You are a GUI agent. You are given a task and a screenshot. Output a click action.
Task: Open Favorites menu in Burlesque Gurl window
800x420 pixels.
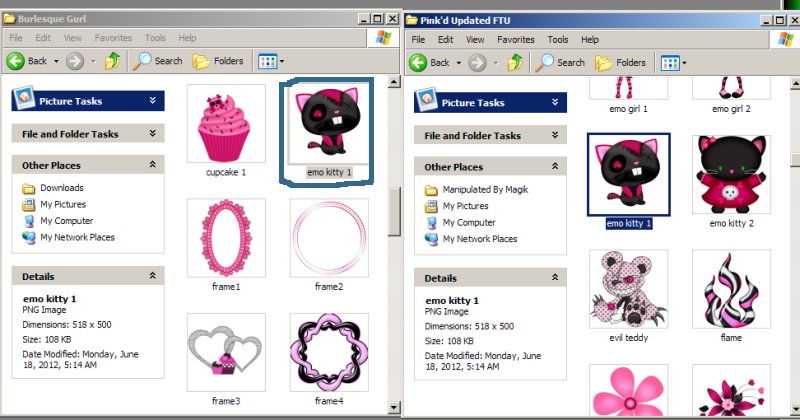113,38
